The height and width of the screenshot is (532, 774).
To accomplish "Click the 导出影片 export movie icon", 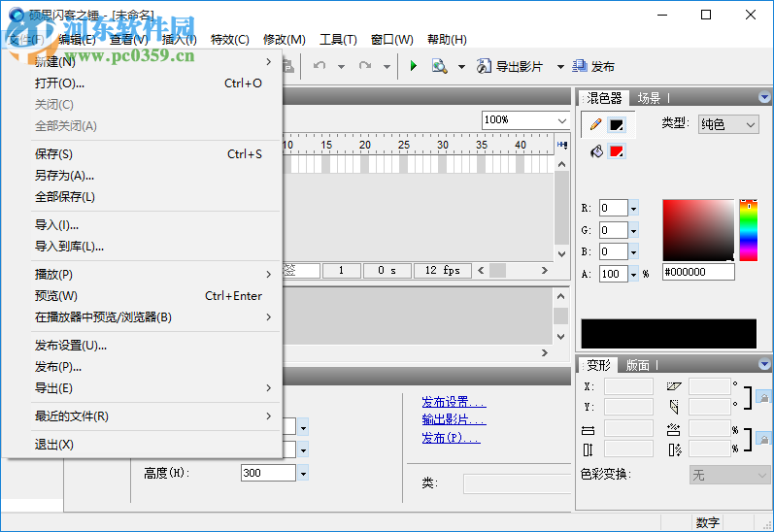I will coord(484,66).
